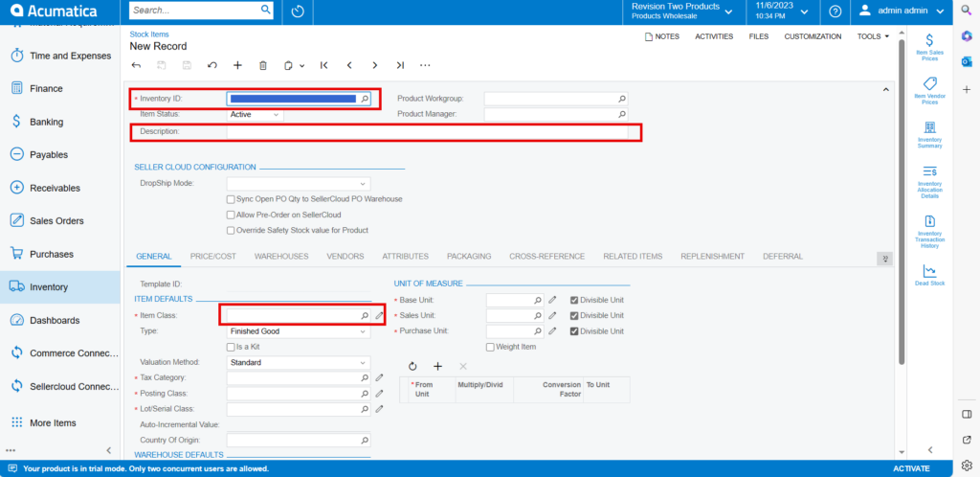Switch to the VENDORS tab
This screenshot has width=980, height=477.
[345, 257]
